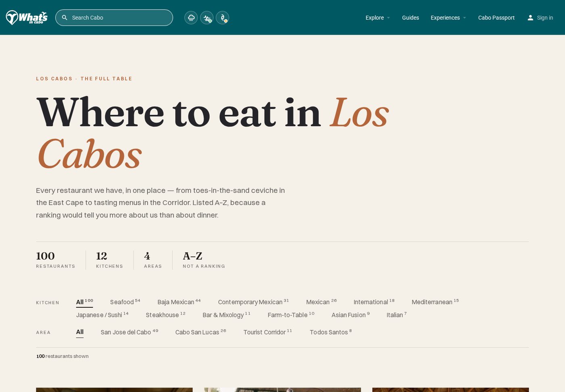565x392 pixels.
Task: Expand the Explore dropdown arrow
Action: coord(388,18)
